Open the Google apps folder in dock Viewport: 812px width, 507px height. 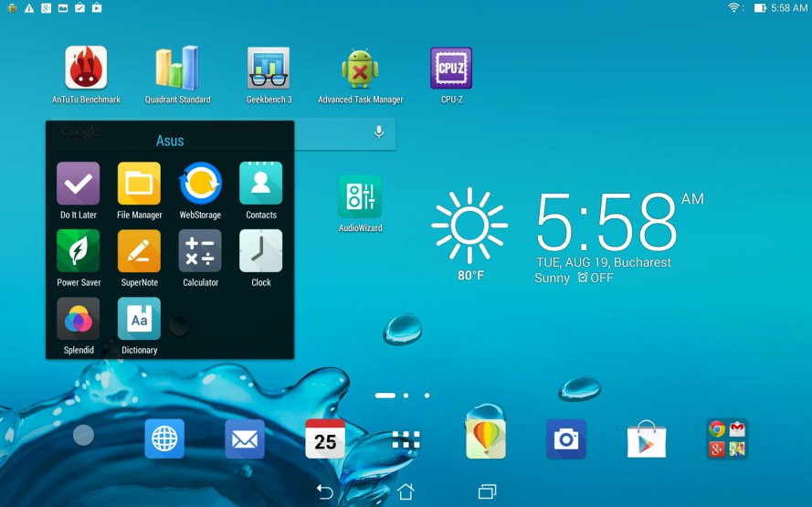click(x=727, y=439)
